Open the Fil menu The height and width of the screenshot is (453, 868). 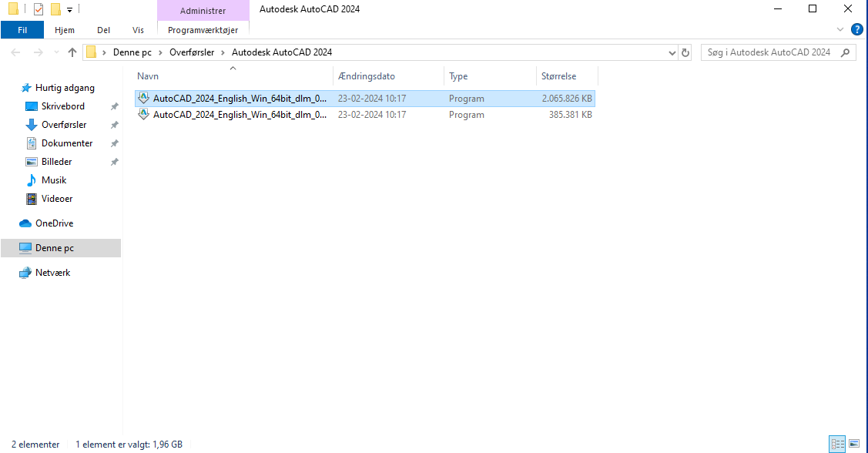point(22,30)
